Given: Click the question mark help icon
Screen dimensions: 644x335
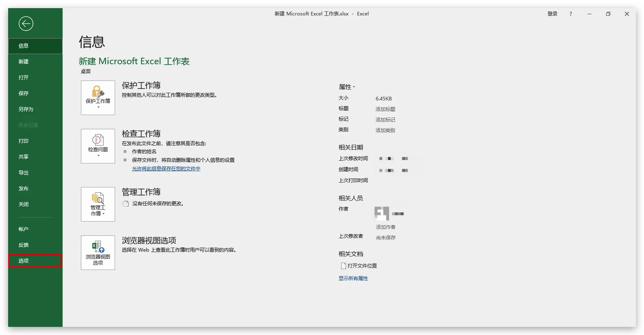Looking at the screenshot, I should [x=570, y=14].
